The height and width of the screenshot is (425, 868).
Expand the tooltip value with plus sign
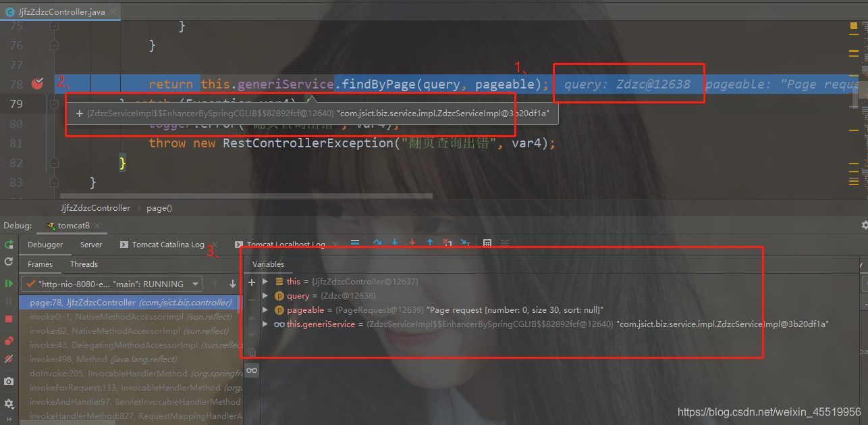(x=80, y=114)
